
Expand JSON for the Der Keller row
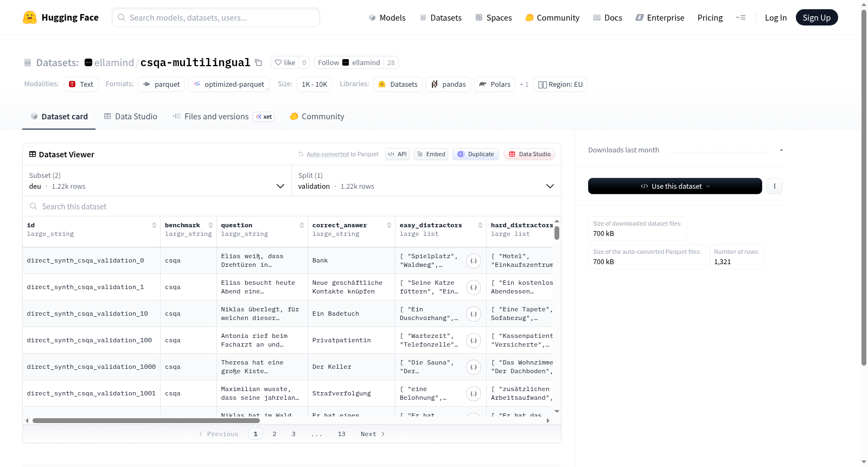pos(474,367)
